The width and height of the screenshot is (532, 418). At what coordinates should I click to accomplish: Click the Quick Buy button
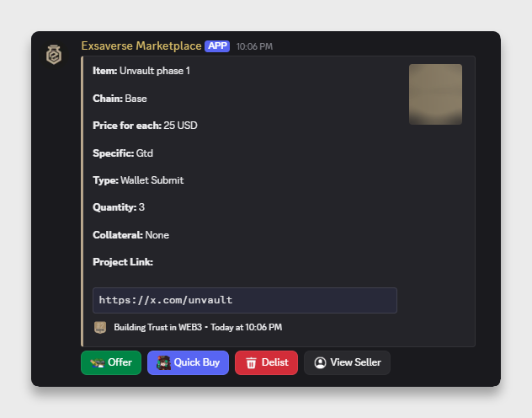188,362
